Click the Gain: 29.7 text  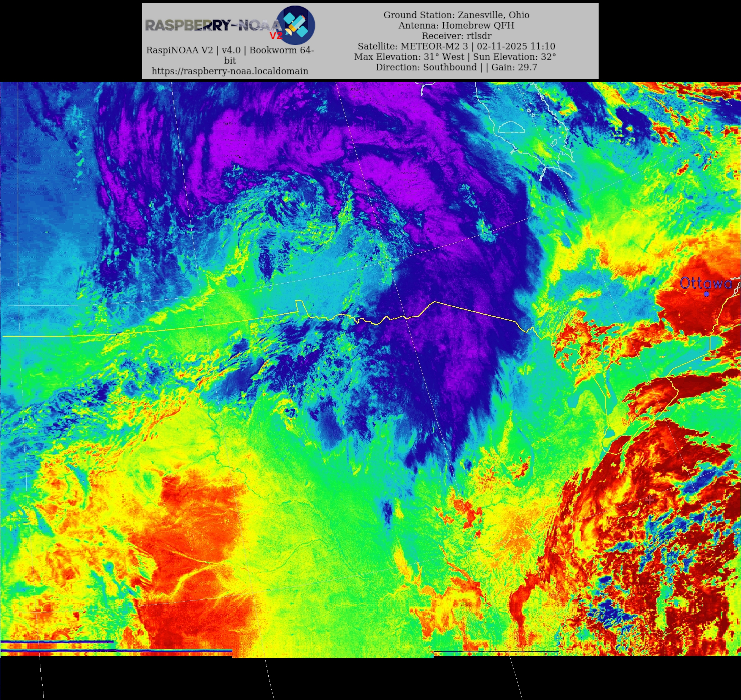[x=514, y=67]
